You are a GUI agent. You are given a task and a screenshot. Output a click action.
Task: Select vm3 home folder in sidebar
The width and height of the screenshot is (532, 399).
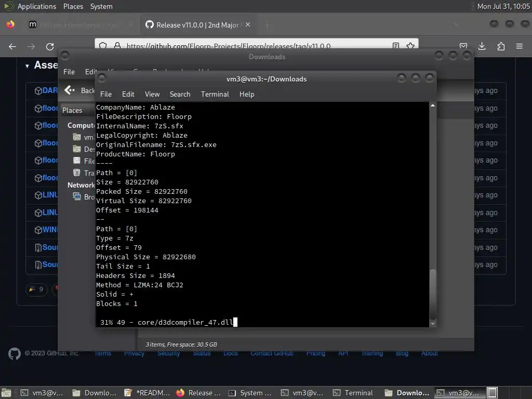(x=84, y=137)
